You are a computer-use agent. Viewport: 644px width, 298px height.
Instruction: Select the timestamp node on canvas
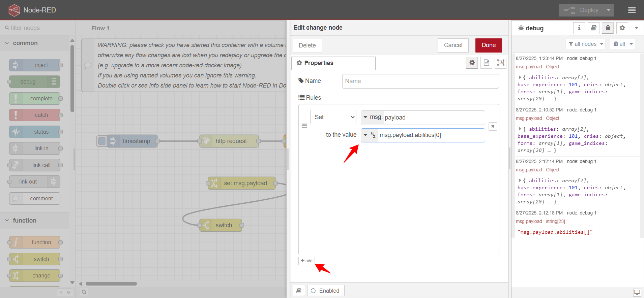click(132, 141)
